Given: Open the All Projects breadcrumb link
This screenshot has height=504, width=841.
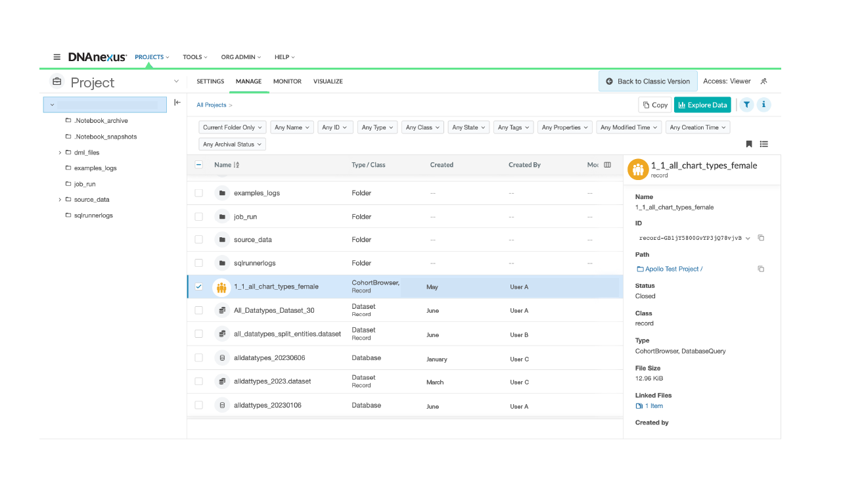Looking at the screenshot, I should coord(211,104).
